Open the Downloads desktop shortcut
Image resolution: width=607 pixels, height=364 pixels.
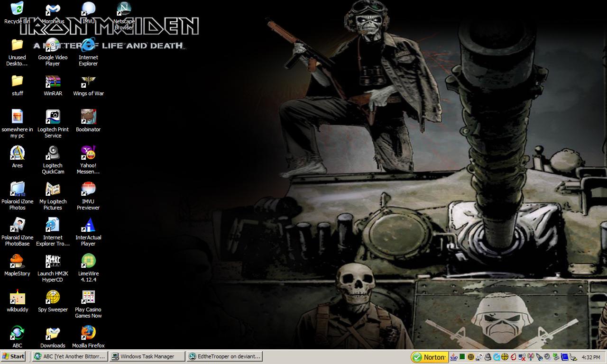pos(53,337)
